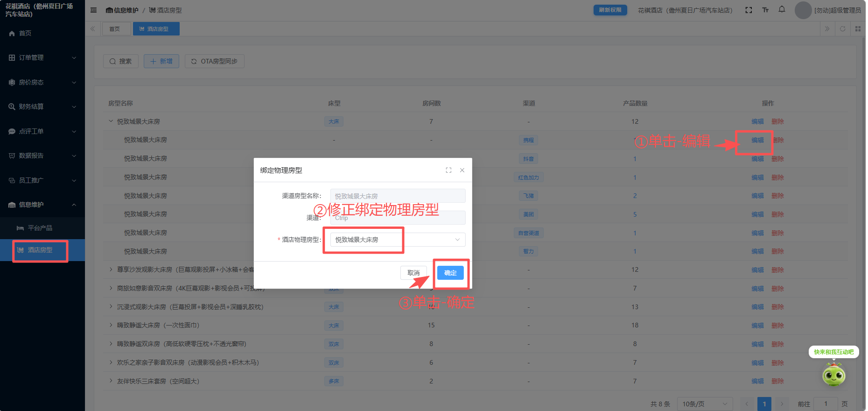868x411 pixels.
Task: Click the 新增 button
Action: click(x=161, y=61)
